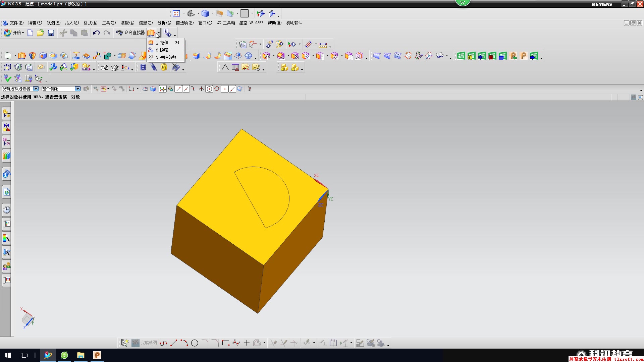Open file explorer from the taskbar

click(80, 355)
